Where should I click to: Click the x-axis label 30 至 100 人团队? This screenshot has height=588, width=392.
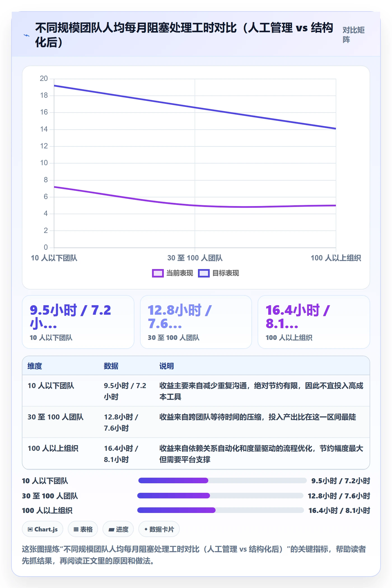pos(195,258)
